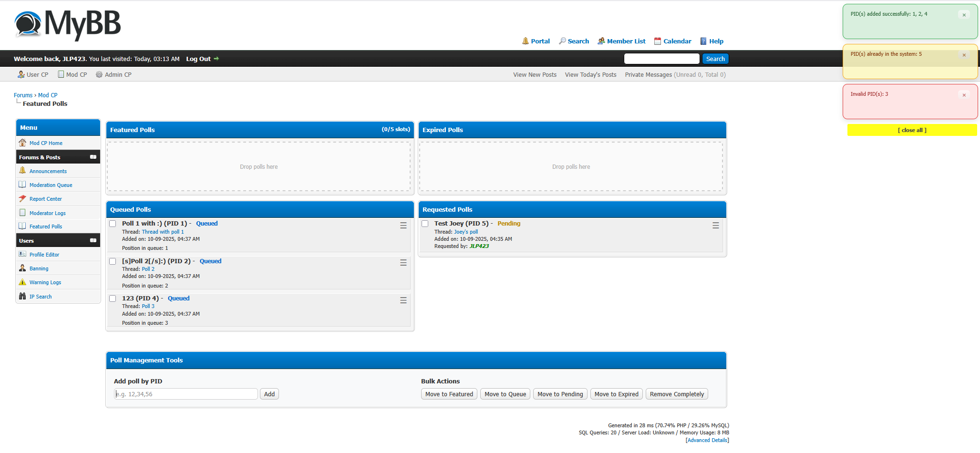
Task: Collapse the Users menu section
Action: pyautogui.click(x=93, y=240)
